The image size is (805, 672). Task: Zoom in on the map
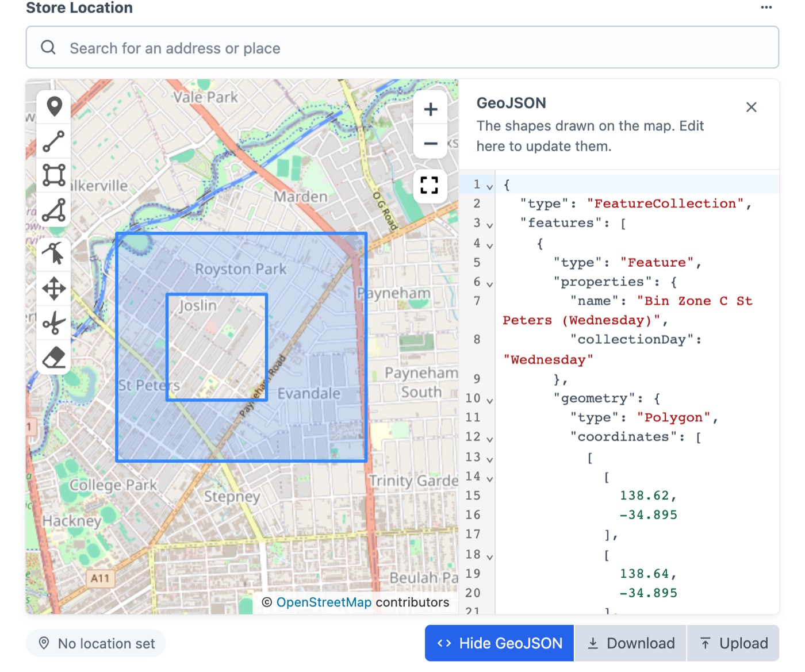click(x=431, y=109)
